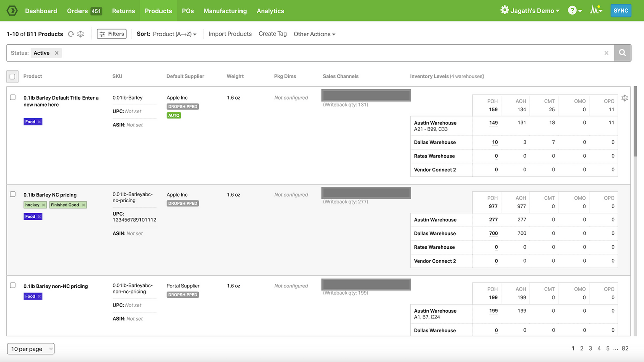Viewport: 644px width, 362px height.
Task: Clear all filters with the X icon
Action: pos(606,53)
